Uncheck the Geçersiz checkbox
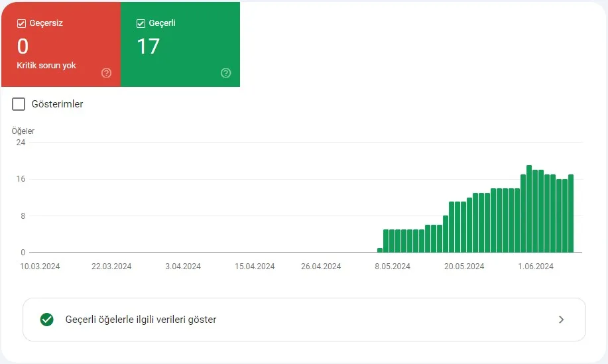The width and height of the screenshot is (608, 364). click(x=21, y=24)
